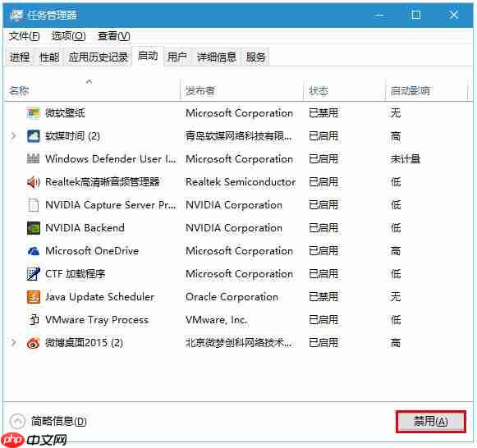Click the Windows Defender castle icon
The image size is (477, 448).
[33, 158]
